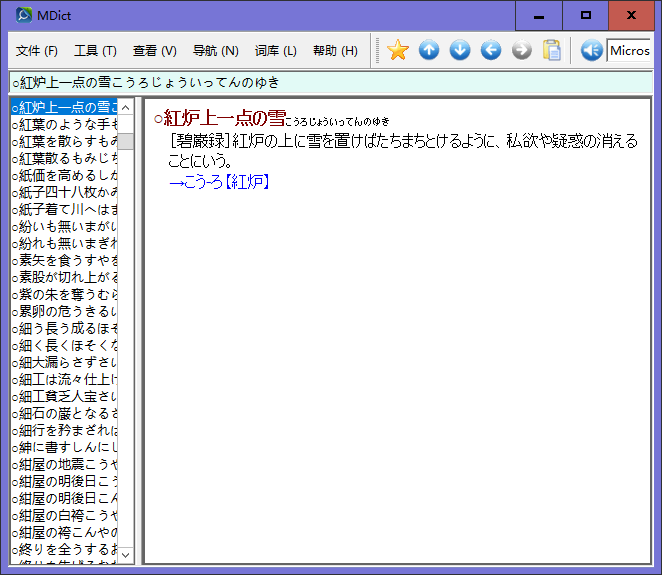Open the 文件 (F) menu
This screenshot has width=662, height=575.
click(x=37, y=51)
